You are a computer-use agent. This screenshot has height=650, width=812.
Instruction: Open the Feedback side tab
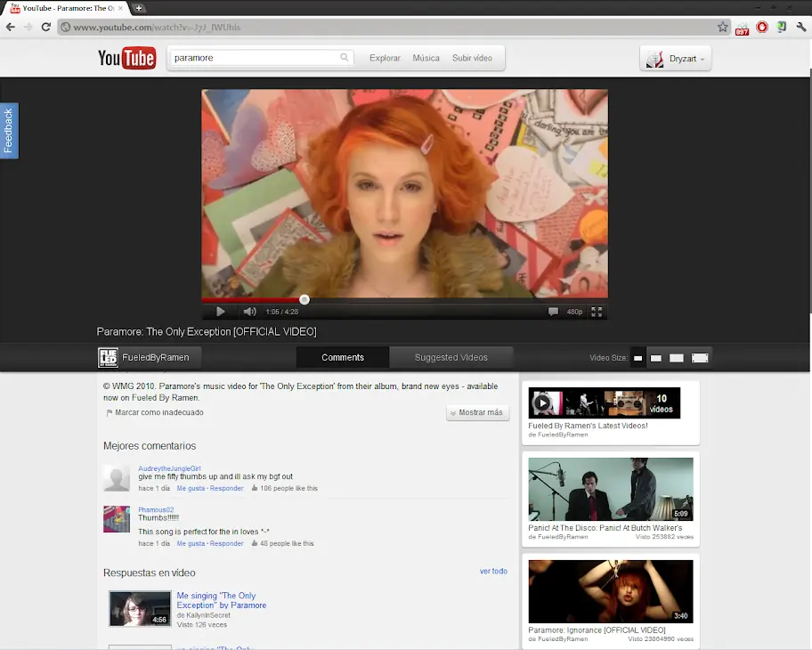point(9,131)
